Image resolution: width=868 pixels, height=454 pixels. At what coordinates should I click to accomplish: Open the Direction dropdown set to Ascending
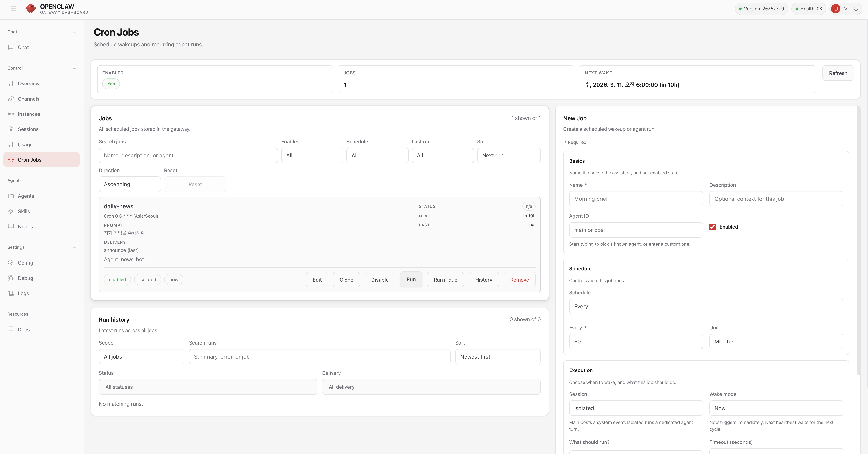tap(129, 184)
